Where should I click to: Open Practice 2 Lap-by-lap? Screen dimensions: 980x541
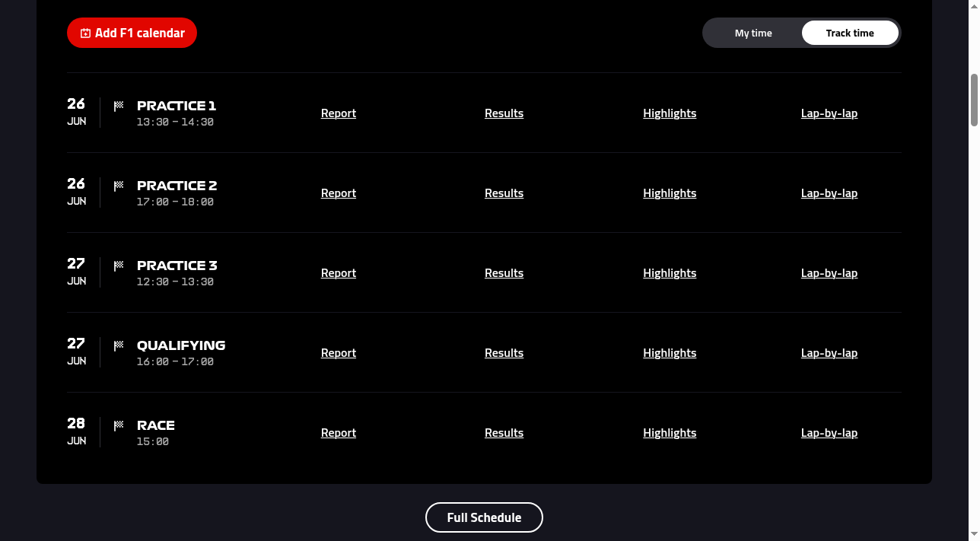pyautogui.click(x=829, y=193)
